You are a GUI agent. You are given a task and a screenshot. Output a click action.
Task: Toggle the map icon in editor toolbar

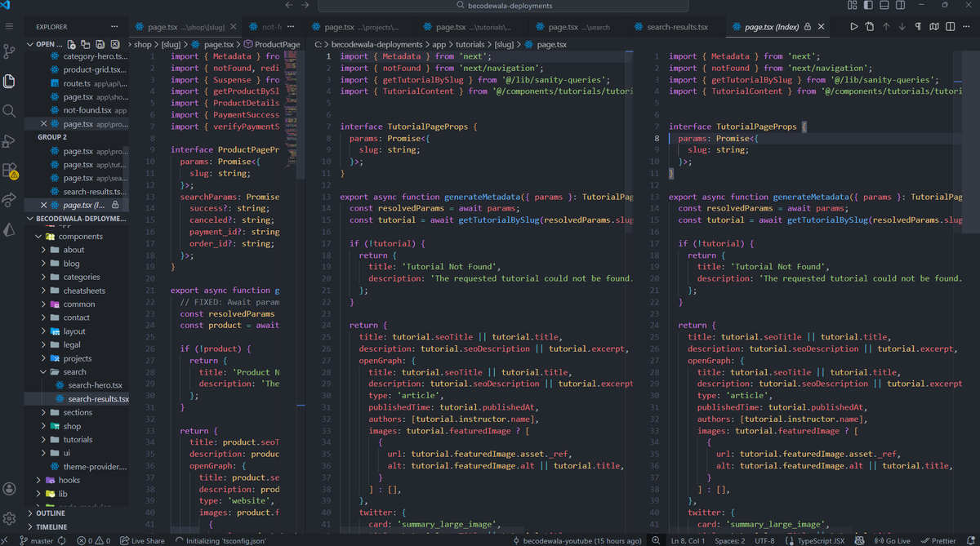pos(934,27)
